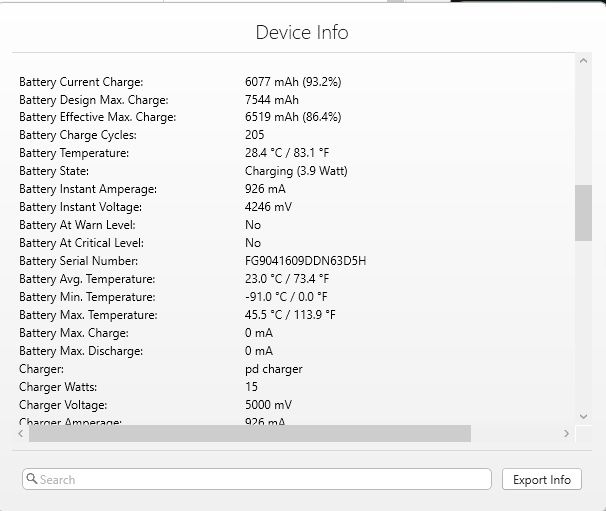
Task: Select Charger Watts value 15
Action: pyautogui.click(x=251, y=387)
